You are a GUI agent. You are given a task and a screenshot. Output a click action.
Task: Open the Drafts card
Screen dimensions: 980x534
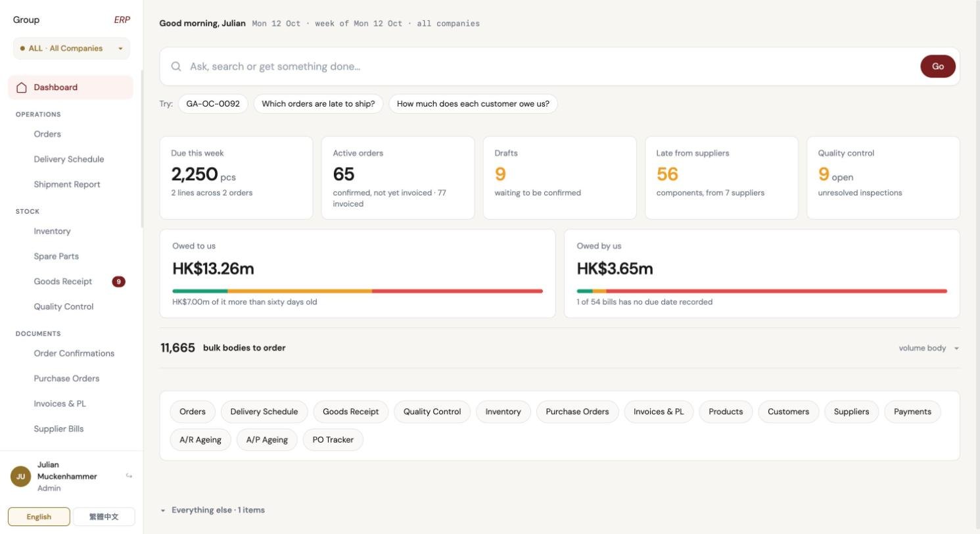pos(559,178)
